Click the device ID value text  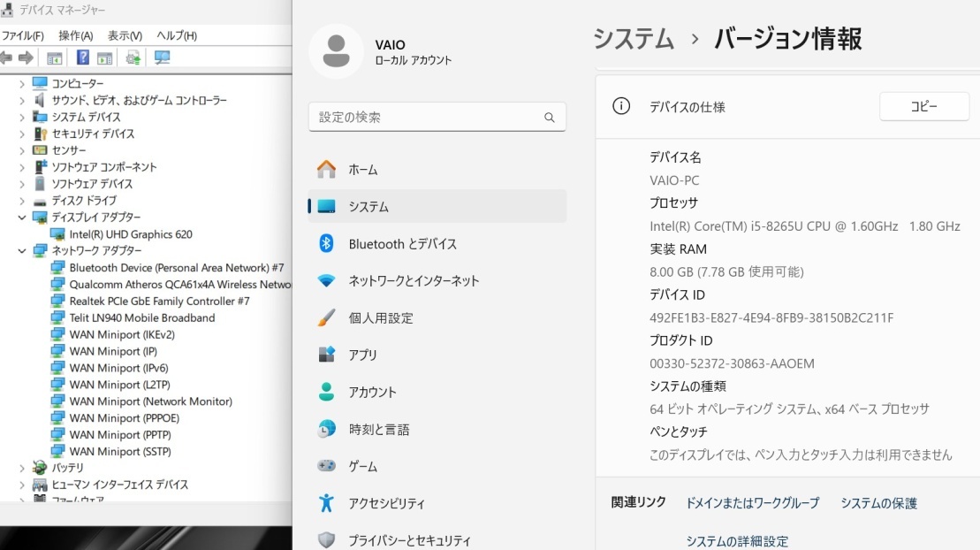771,317
